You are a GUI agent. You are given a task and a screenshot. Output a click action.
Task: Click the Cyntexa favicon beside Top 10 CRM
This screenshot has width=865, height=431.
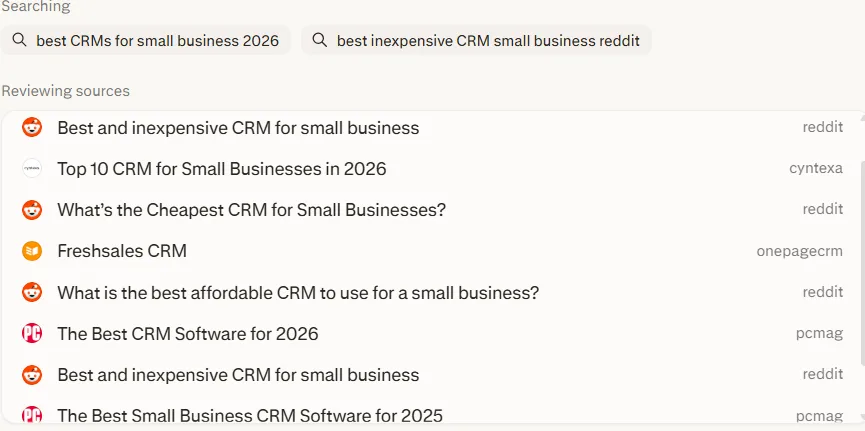[32, 169]
